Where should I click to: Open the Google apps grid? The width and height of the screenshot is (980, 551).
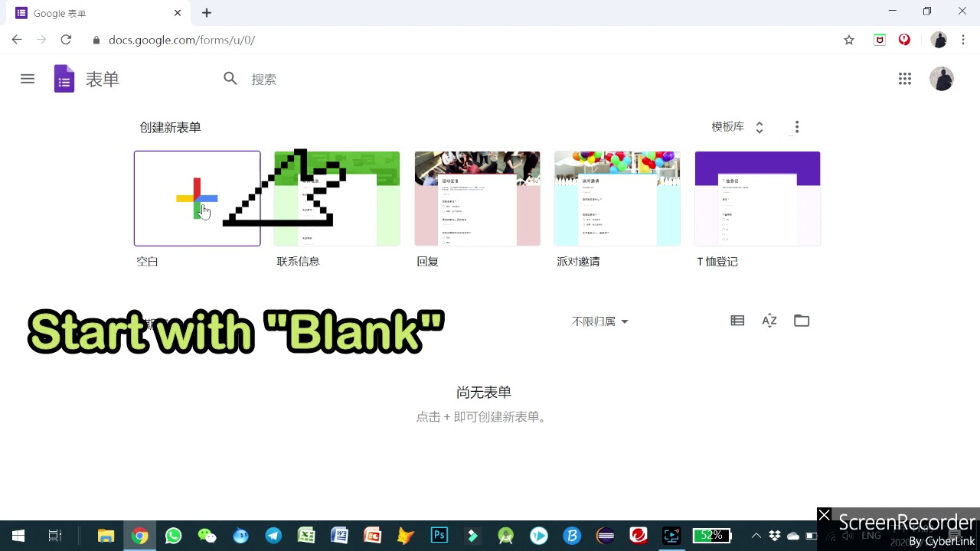(x=905, y=79)
